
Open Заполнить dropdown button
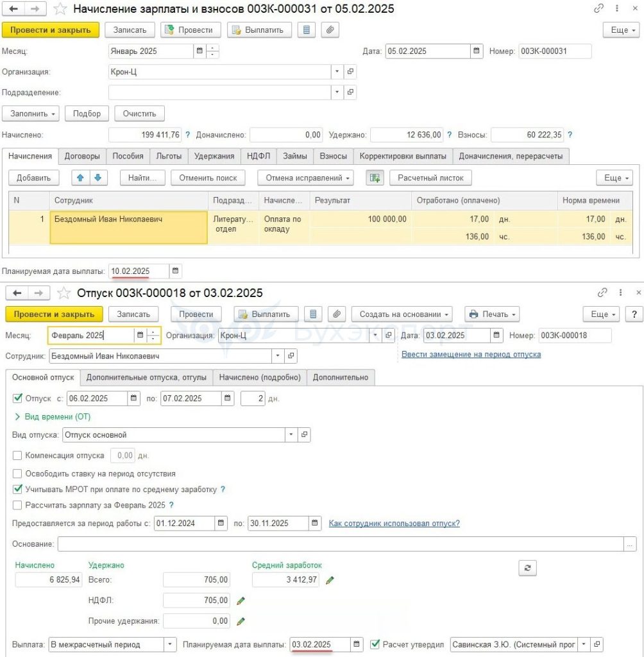tap(31, 114)
